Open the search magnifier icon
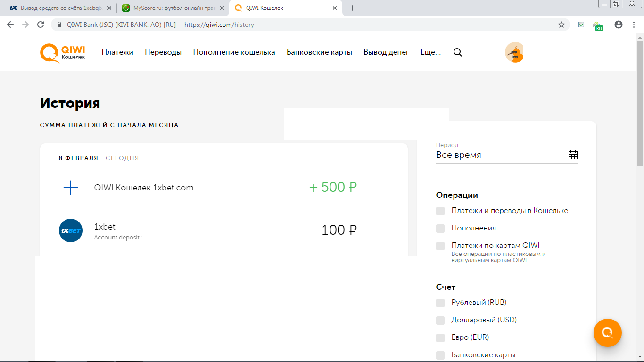This screenshot has width=644, height=362. click(457, 52)
